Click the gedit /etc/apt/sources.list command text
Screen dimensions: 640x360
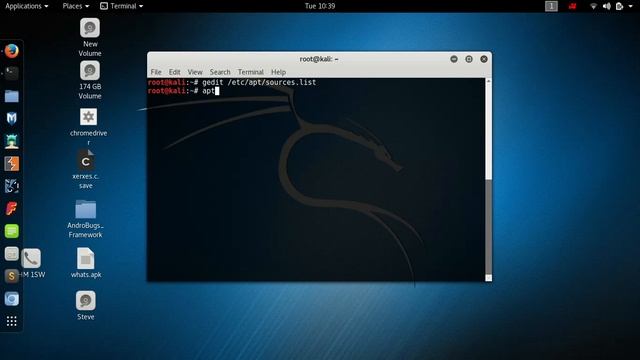coord(259,82)
